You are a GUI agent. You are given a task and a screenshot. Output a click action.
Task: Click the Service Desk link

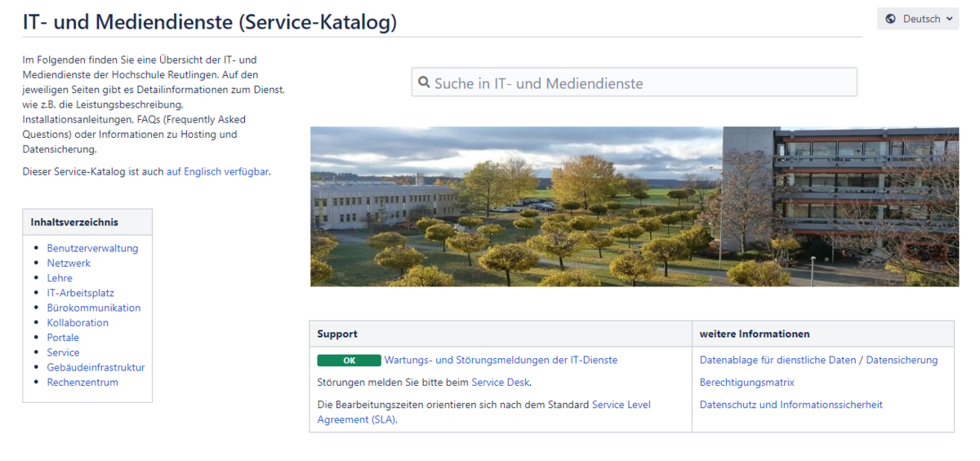click(501, 382)
